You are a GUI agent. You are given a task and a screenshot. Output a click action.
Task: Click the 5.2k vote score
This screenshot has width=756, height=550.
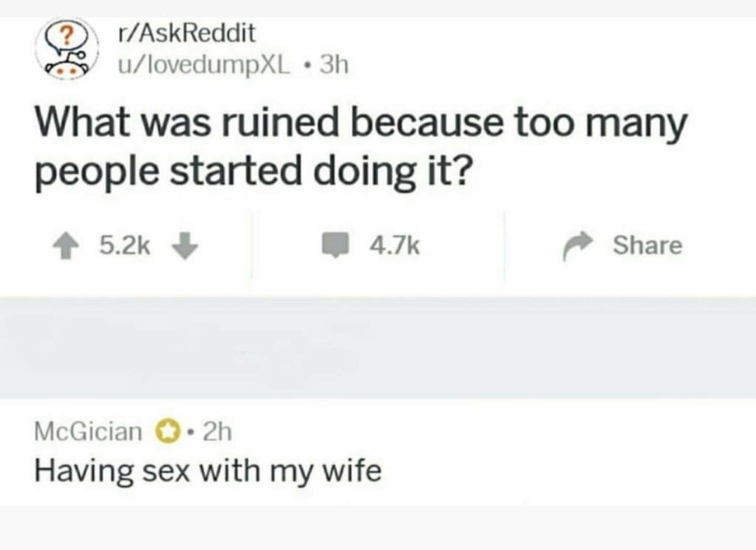click(124, 246)
